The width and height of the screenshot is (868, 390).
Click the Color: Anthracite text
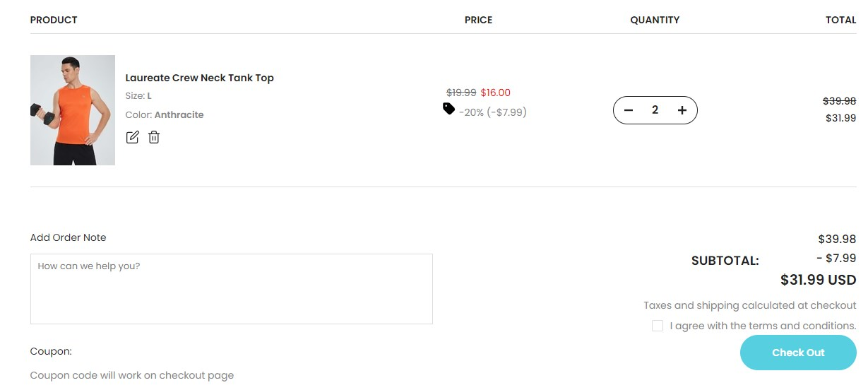[x=165, y=114]
